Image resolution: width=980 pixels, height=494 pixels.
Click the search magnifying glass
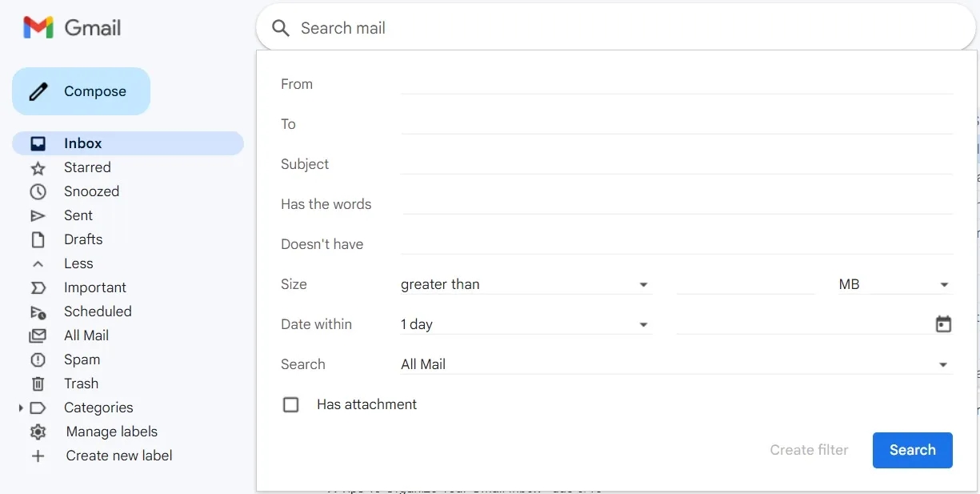[280, 27]
